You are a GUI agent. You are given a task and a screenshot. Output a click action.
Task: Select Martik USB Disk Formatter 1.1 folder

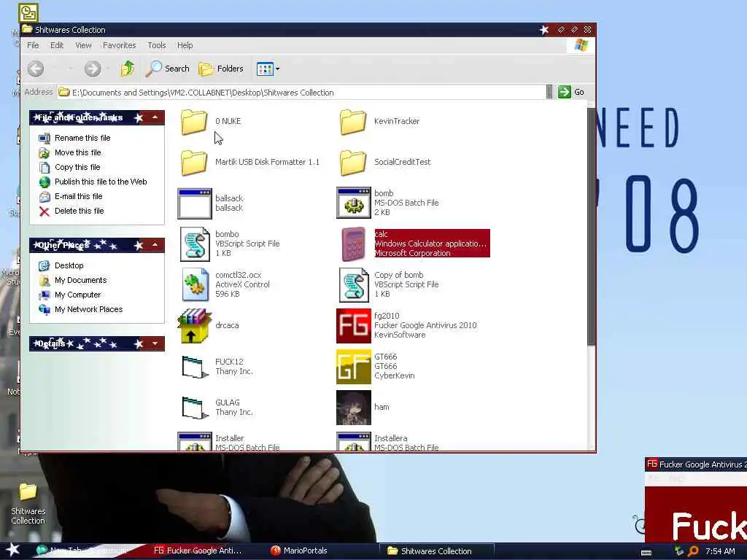tap(194, 163)
